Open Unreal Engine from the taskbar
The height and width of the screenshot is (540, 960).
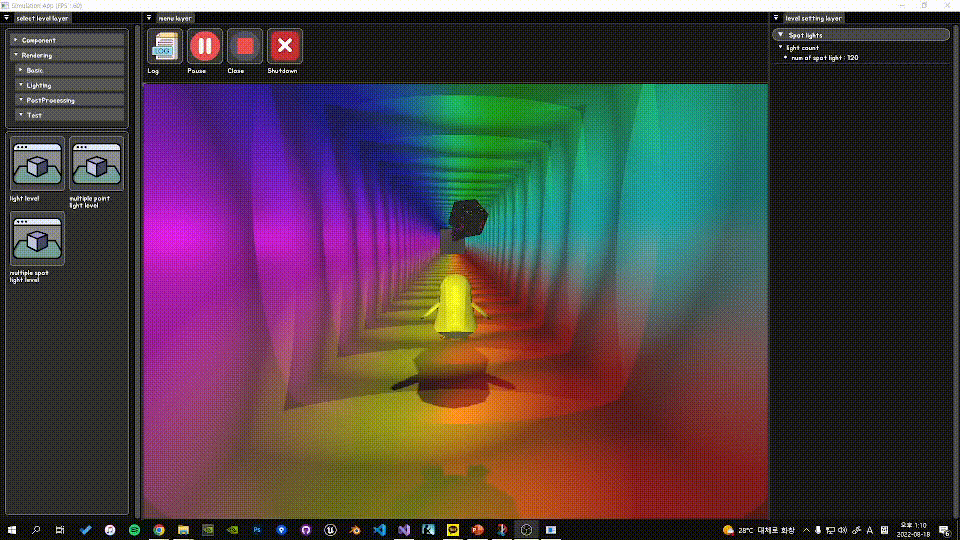click(330, 530)
